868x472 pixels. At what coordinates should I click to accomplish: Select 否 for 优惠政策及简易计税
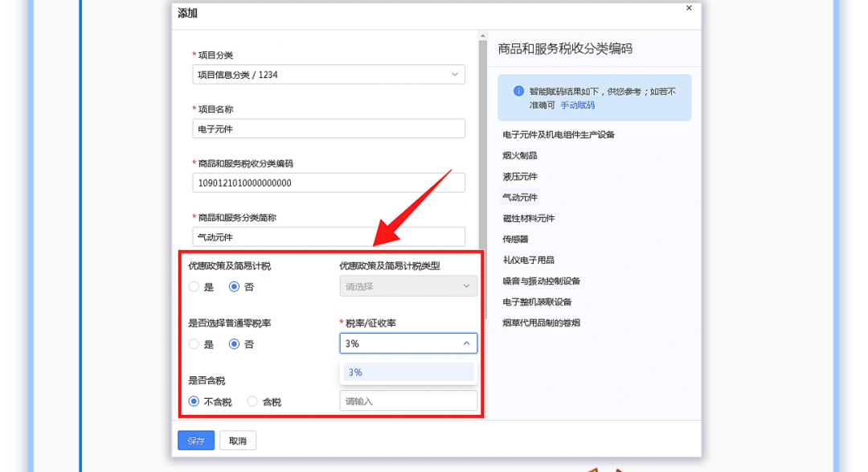click(x=234, y=287)
